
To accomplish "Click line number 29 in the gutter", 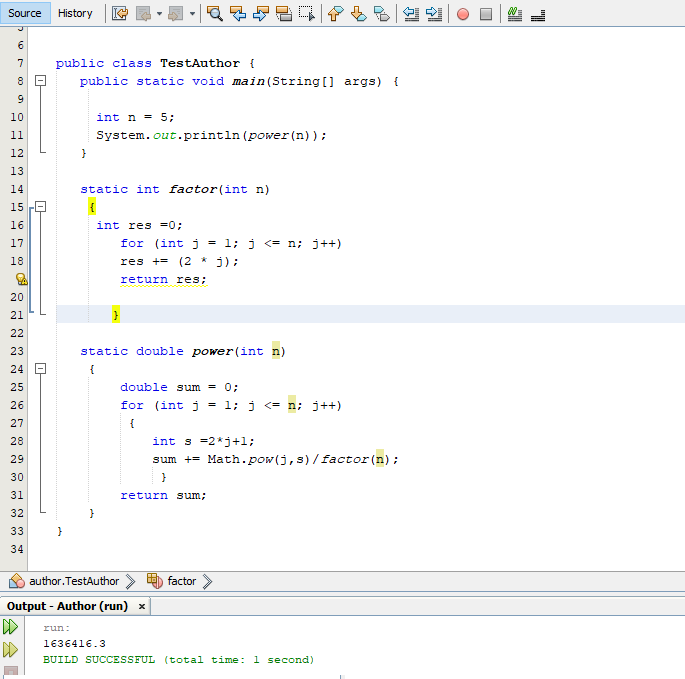I will click(17, 459).
